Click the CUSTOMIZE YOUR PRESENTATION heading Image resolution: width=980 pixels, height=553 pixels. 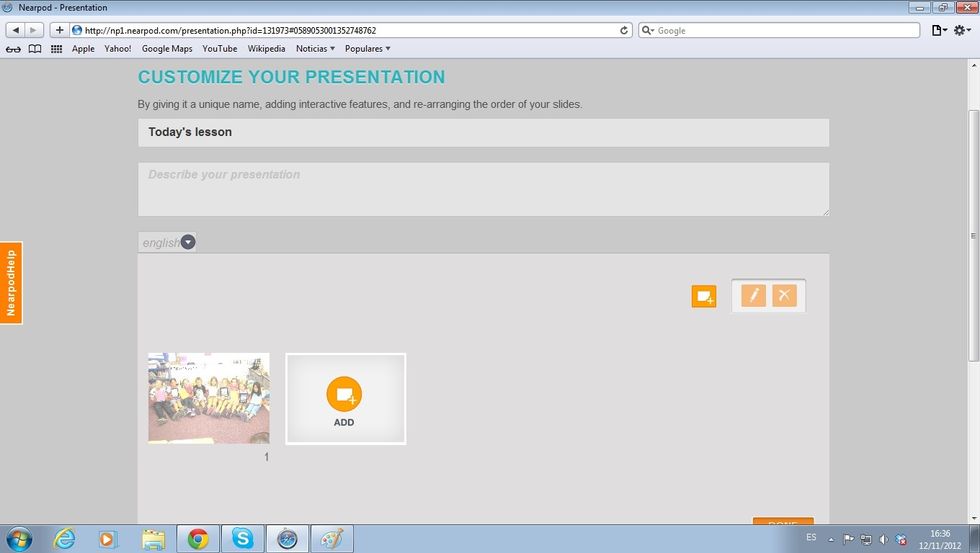[x=291, y=77]
